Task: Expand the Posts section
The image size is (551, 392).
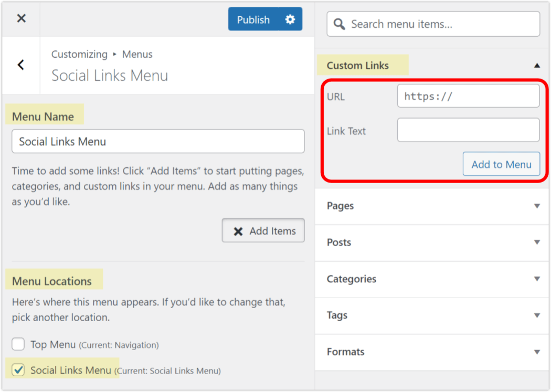Action: tap(432, 242)
